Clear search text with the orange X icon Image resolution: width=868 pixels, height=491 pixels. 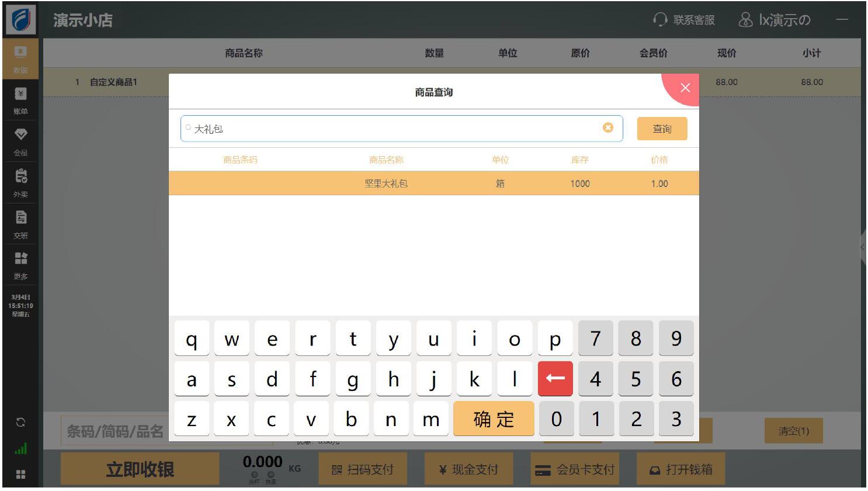(x=608, y=127)
